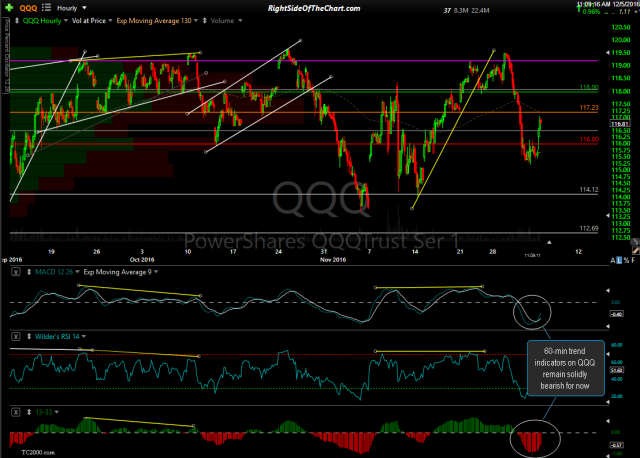The width and height of the screenshot is (640, 458).
Task: Click the 13-33 value label -0.57
Action: point(616,445)
